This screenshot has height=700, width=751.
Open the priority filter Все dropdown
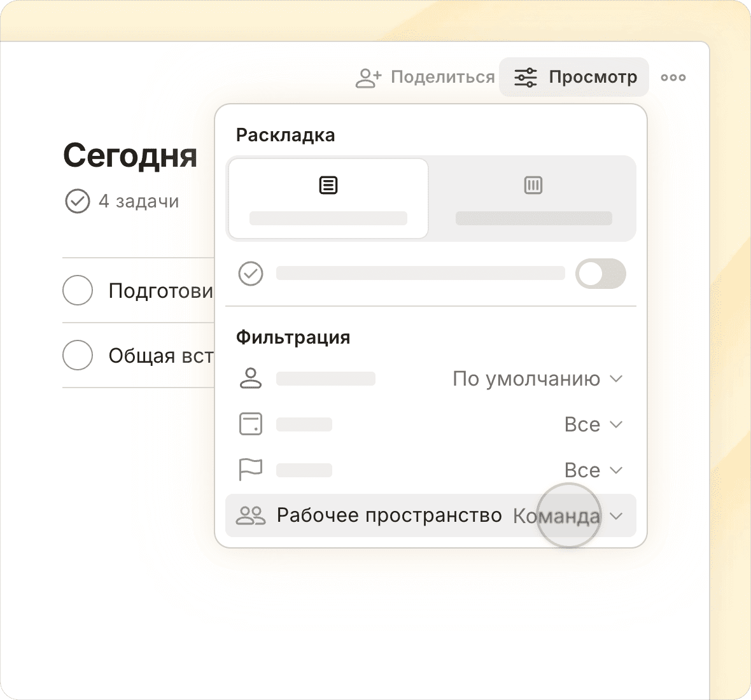coord(593,470)
